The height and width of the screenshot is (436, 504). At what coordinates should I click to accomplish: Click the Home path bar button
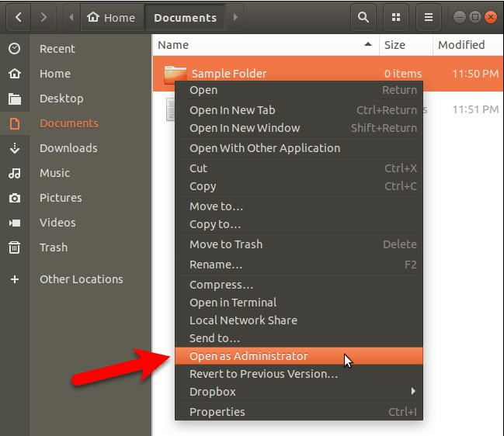(x=111, y=17)
